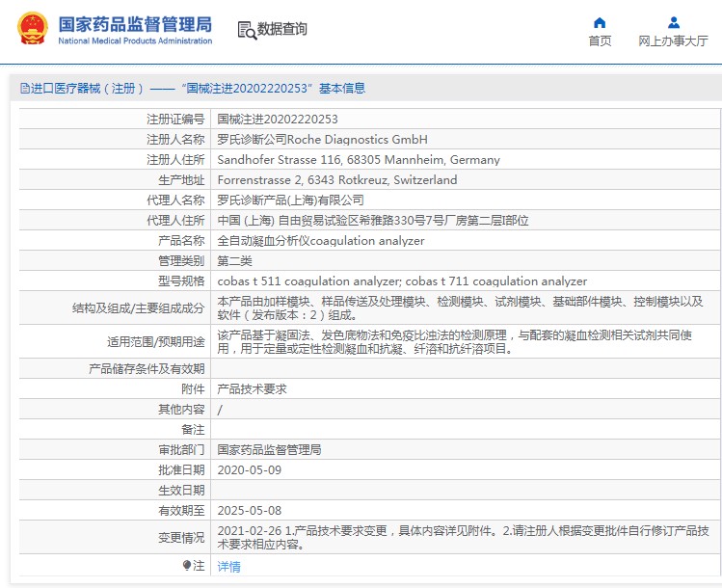Click the 附件 field label

coord(193,389)
